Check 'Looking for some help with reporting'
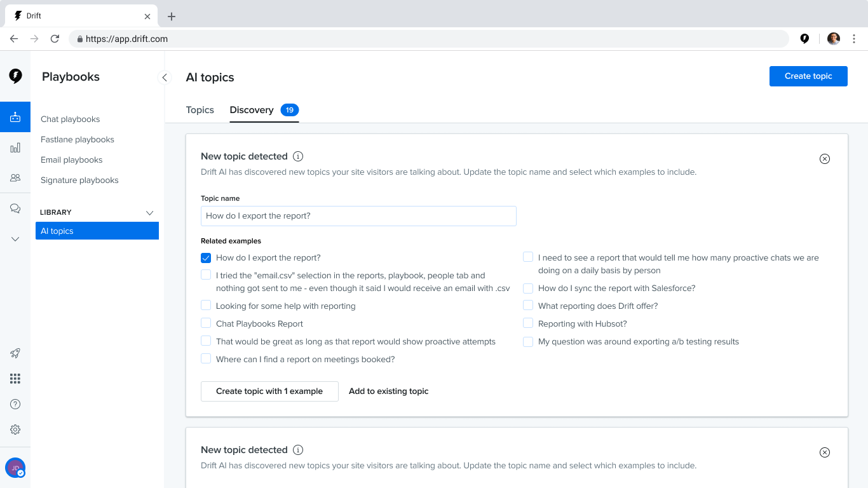 click(206, 305)
